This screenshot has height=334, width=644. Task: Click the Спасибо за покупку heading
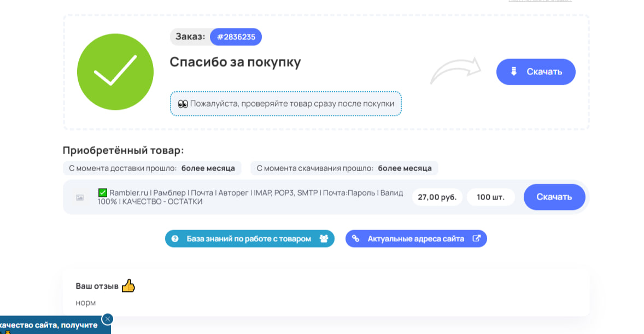pyautogui.click(x=235, y=62)
